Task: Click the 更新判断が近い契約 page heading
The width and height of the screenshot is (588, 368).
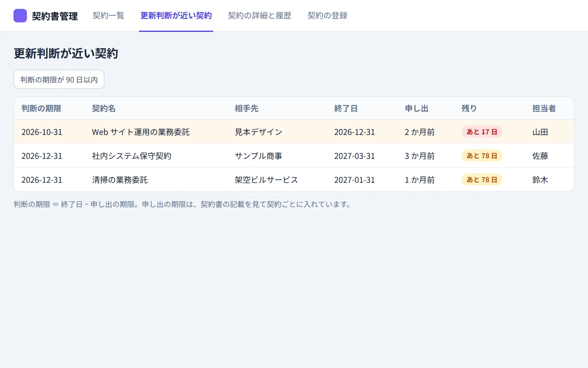Action: click(x=66, y=53)
